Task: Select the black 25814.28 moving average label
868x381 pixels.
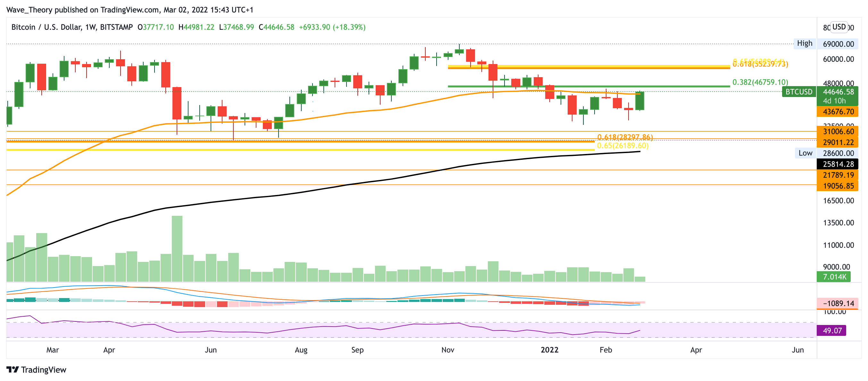Action: click(x=838, y=164)
